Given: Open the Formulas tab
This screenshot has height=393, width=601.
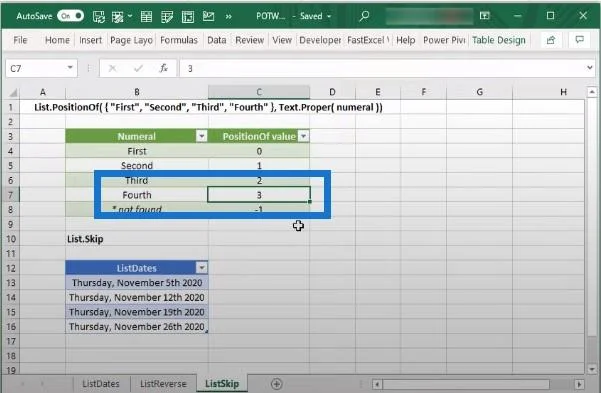Looking at the screenshot, I should pyautogui.click(x=179, y=40).
